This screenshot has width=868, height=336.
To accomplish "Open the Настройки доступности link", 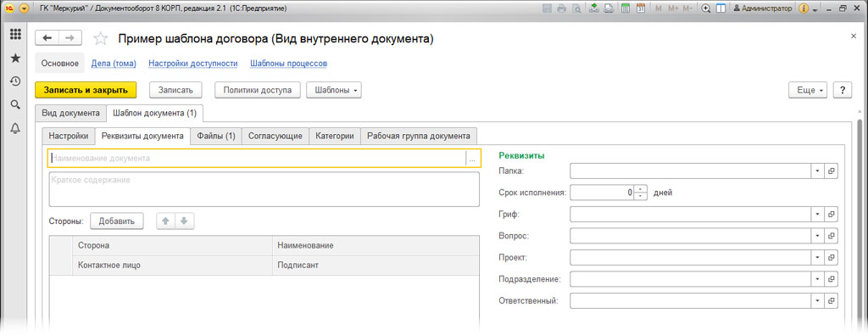I will coord(193,64).
